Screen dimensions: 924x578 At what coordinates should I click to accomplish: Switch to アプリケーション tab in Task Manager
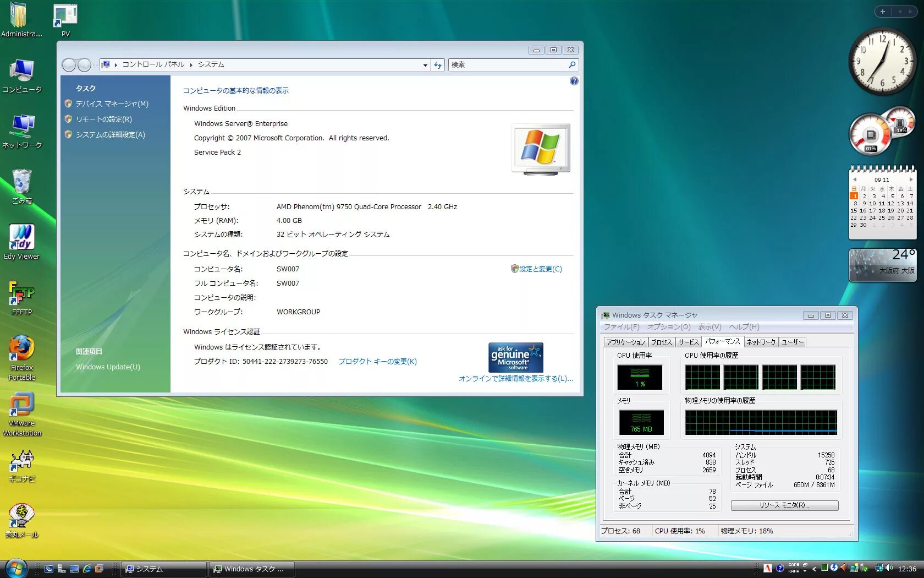tap(625, 342)
